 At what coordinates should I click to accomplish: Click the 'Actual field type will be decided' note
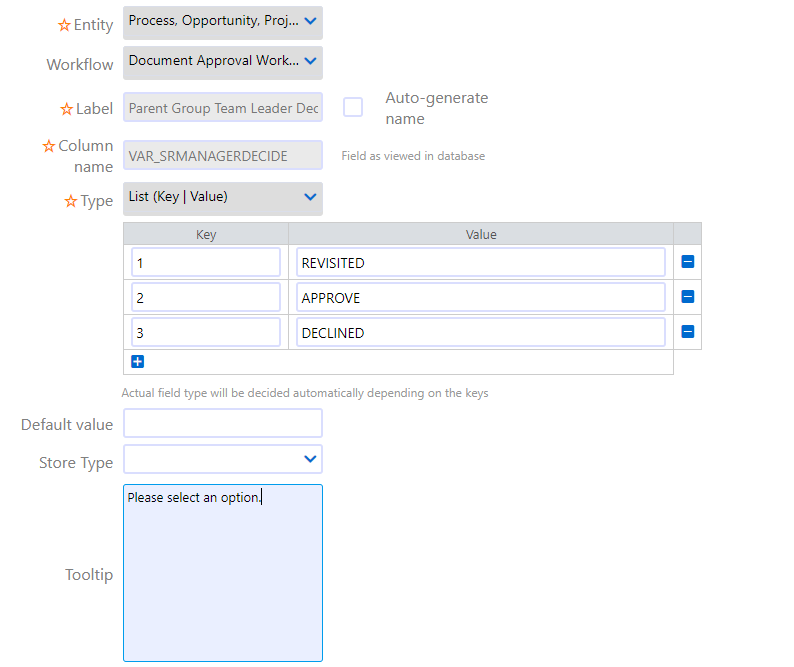coord(305,393)
